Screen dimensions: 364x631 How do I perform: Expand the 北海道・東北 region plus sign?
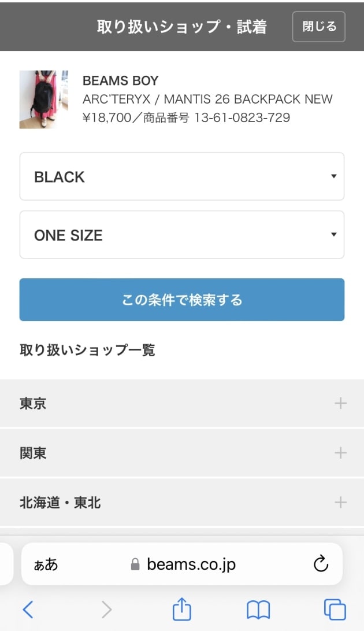coord(340,502)
